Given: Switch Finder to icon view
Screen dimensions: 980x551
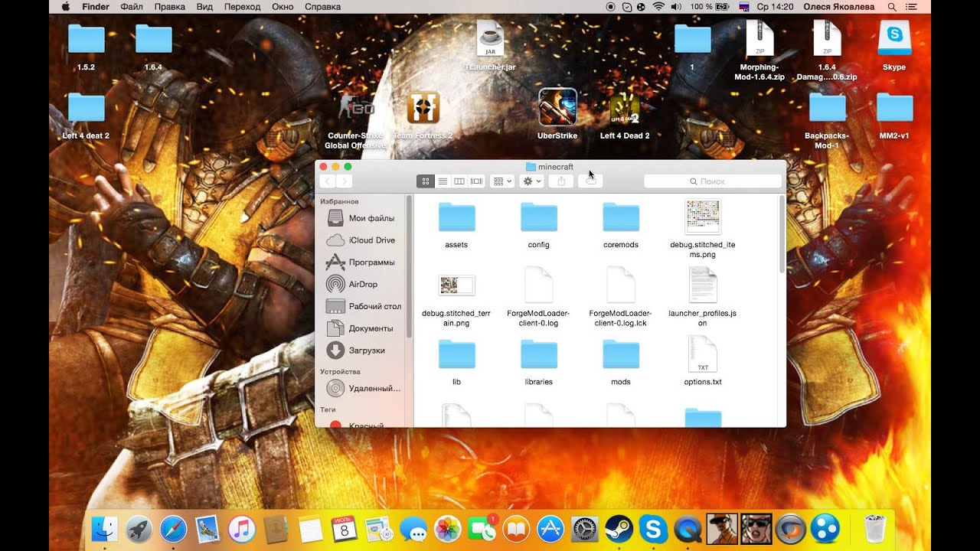Looking at the screenshot, I should pos(426,181).
